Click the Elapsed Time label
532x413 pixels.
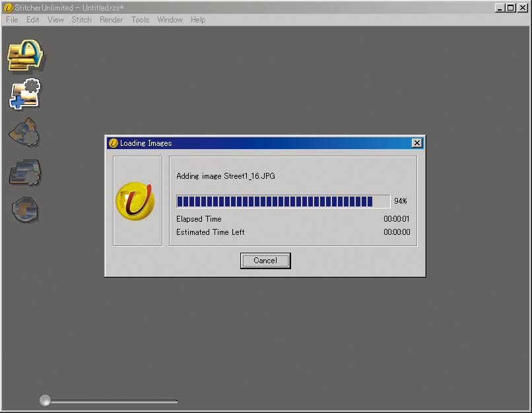pos(199,219)
